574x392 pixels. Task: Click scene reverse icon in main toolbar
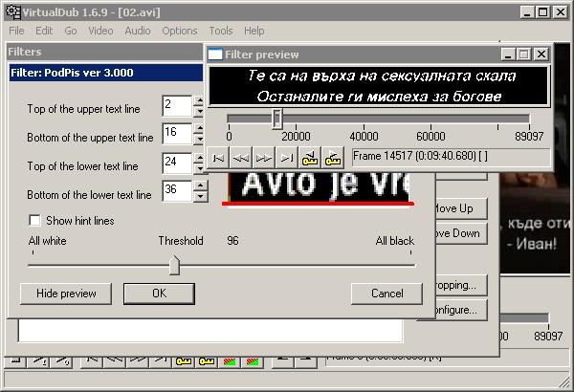pyautogui.click(x=230, y=361)
